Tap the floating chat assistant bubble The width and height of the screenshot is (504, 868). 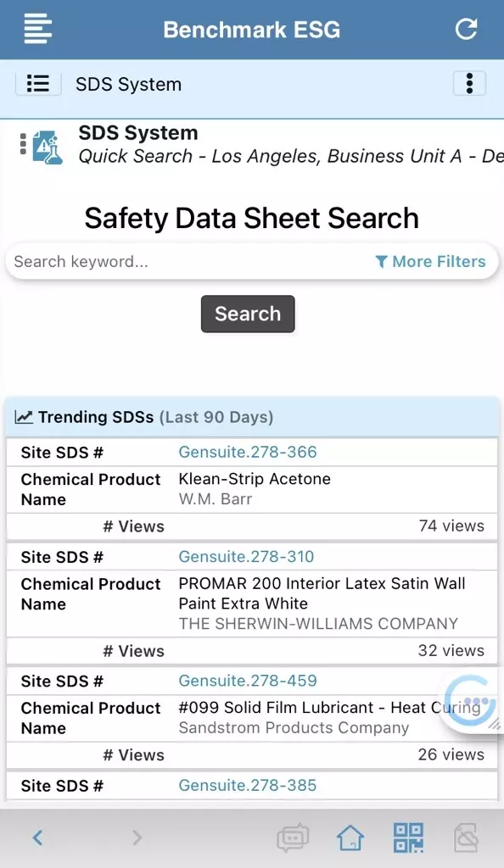pyautogui.click(x=473, y=702)
